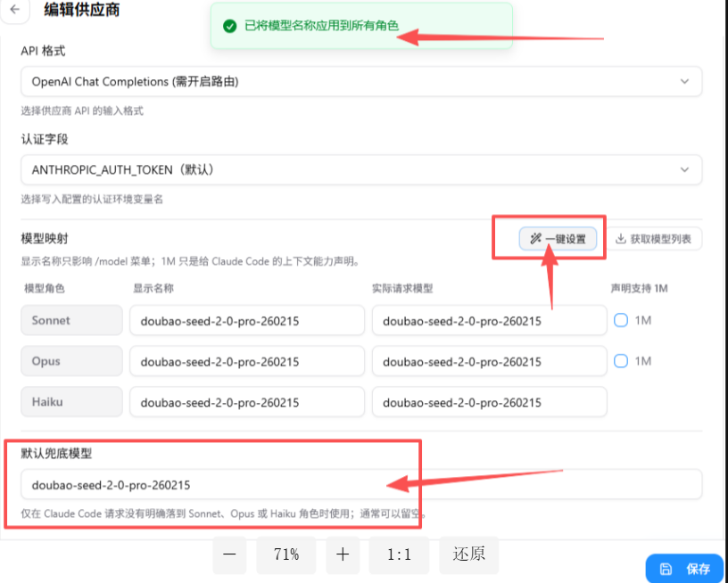Enable the 1M checkbox for Opus

coord(621,361)
